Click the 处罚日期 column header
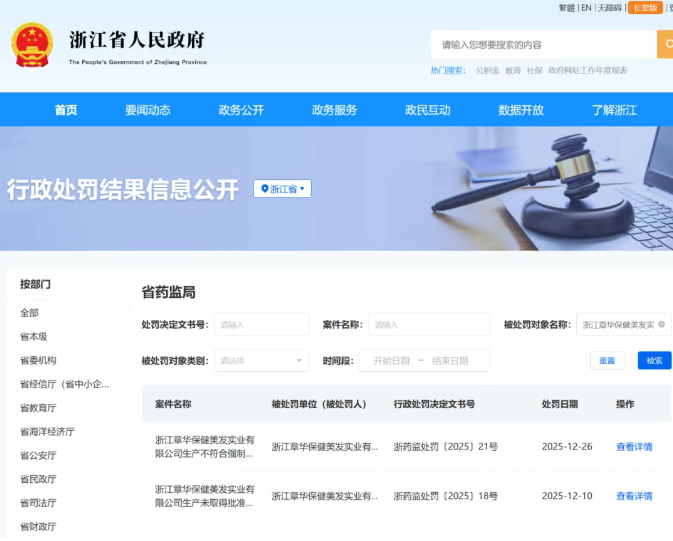673x541 pixels. click(560, 404)
